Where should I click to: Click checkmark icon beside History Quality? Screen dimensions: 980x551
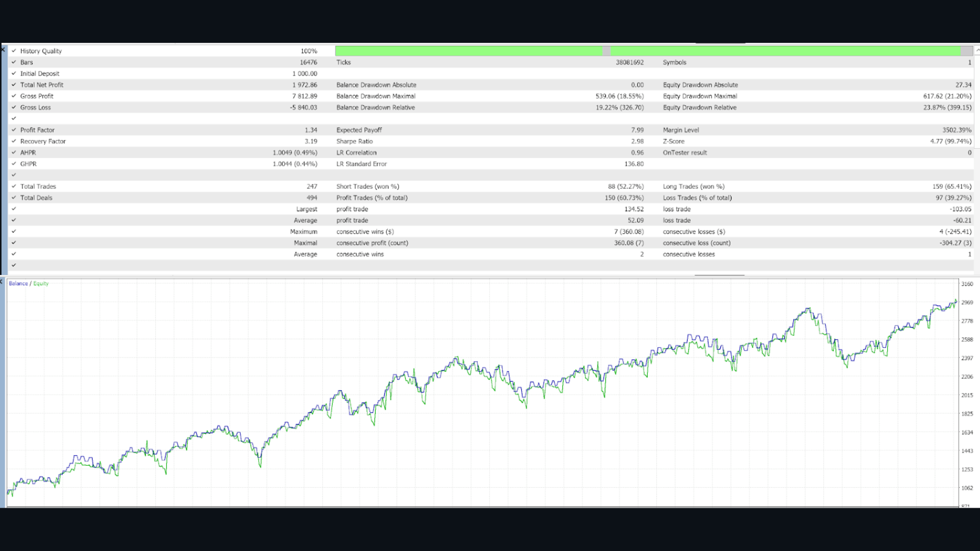pyautogui.click(x=14, y=51)
